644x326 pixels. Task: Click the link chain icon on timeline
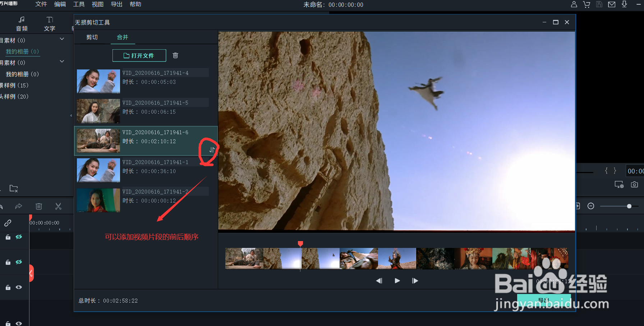8,223
